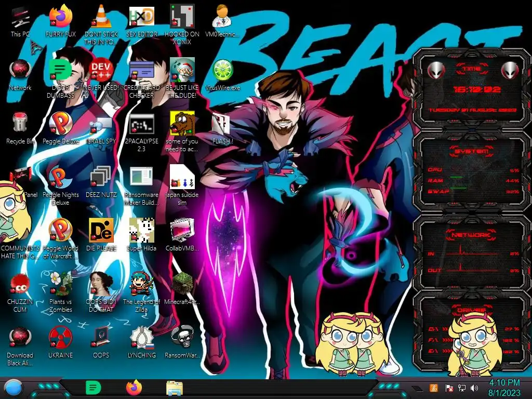Open the This PC desktop icon

coord(20,21)
